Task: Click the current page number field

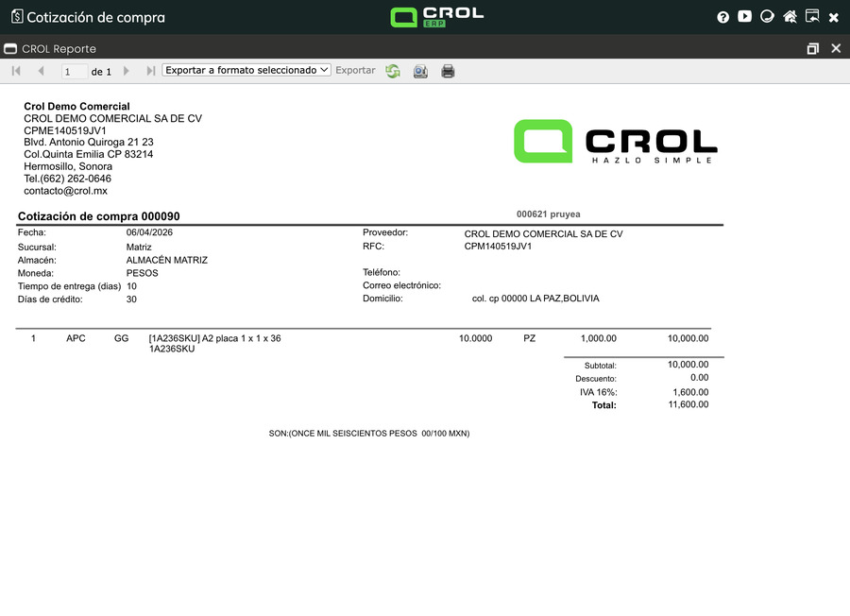Action: click(74, 72)
